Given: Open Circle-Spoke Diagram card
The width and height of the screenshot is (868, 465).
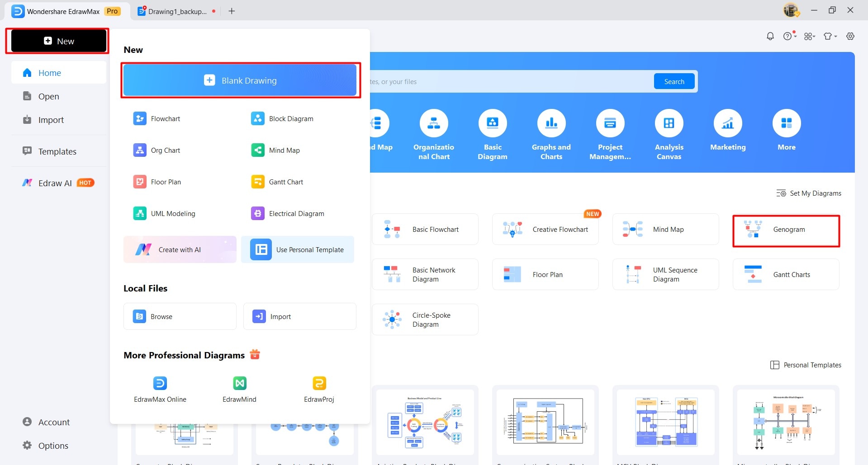Looking at the screenshot, I should (x=425, y=319).
